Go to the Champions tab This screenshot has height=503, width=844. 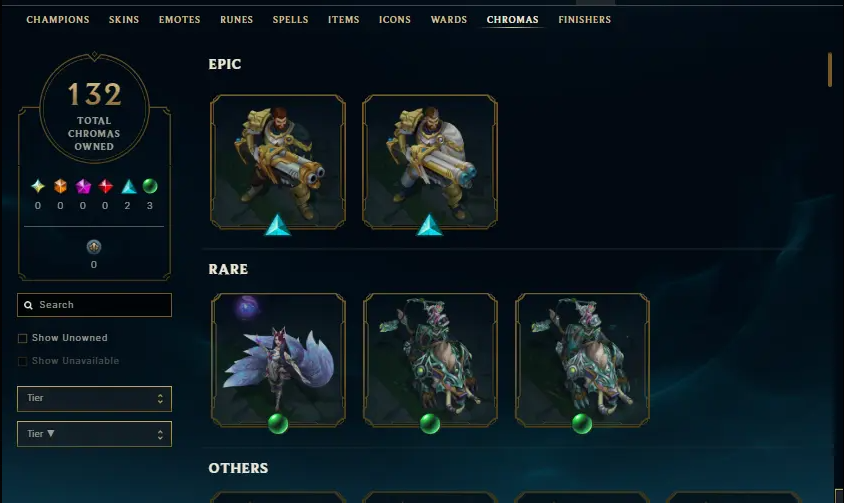(x=58, y=19)
